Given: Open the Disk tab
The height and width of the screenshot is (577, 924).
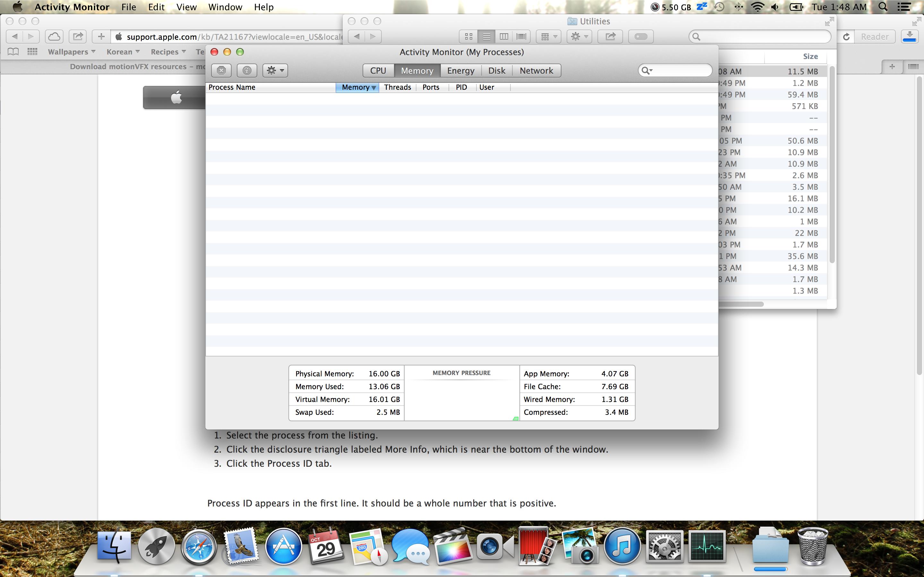Looking at the screenshot, I should (x=496, y=71).
